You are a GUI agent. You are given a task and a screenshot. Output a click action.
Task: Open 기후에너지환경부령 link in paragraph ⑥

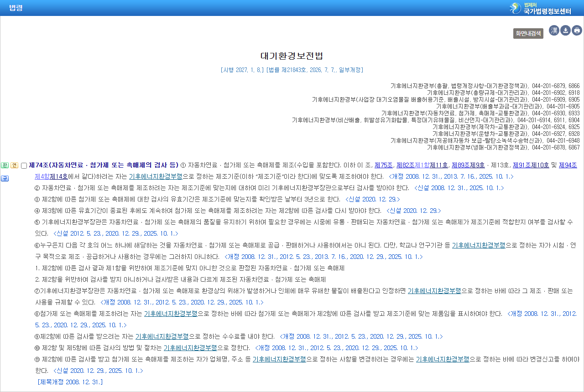[479, 245]
